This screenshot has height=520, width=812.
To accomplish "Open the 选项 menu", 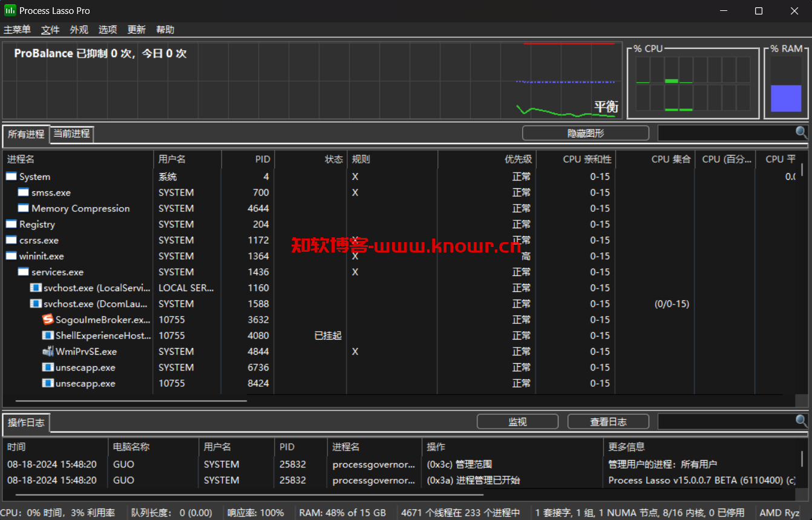I will click(108, 30).
